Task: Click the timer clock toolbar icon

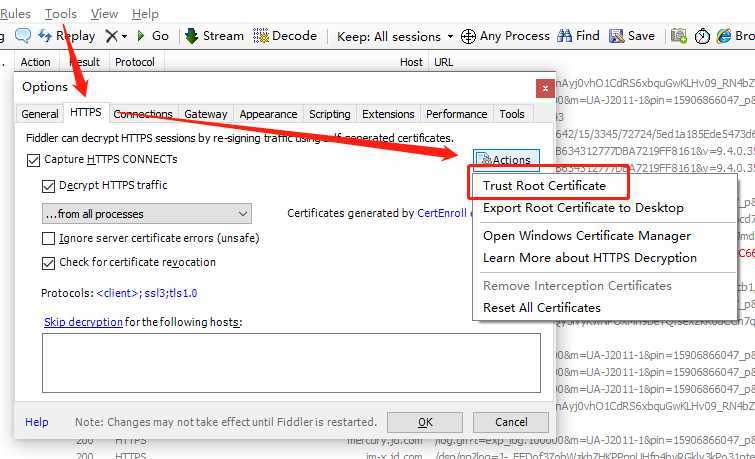Action: click(702, 36)
